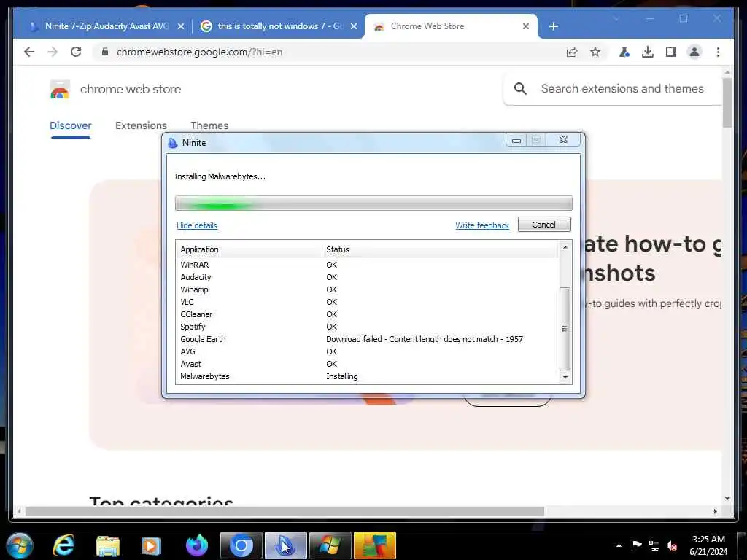The height and width of the screenshot is (560, 747).
Task: Select the VLC row
Action: tap(368, 302)
